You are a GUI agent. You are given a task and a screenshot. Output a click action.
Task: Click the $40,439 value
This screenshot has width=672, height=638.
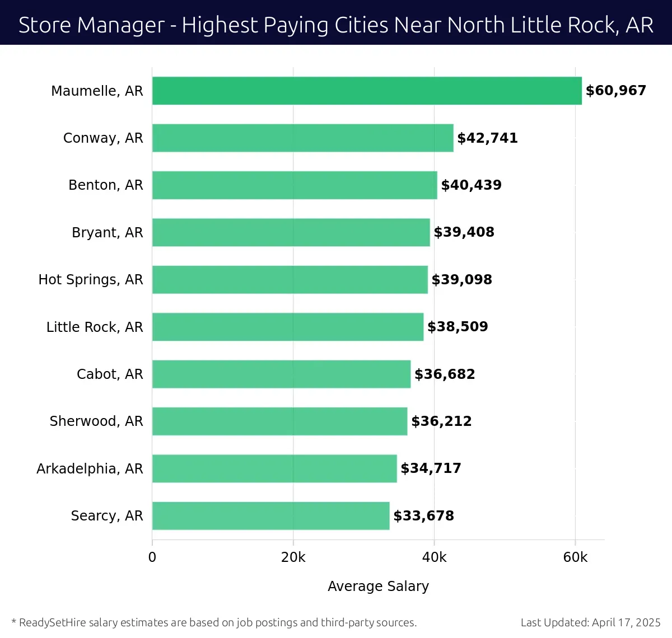(x=472, y=185)
